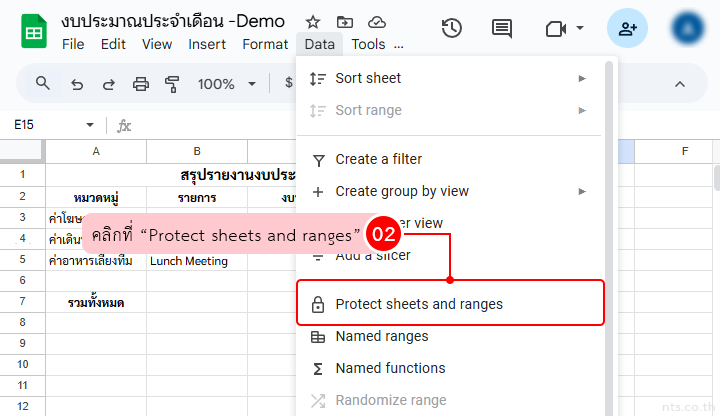Image resolution: width=720 pixels, height=416 pixels.
Task: Click the Google Sheets home logo
Action: (34, 31)
